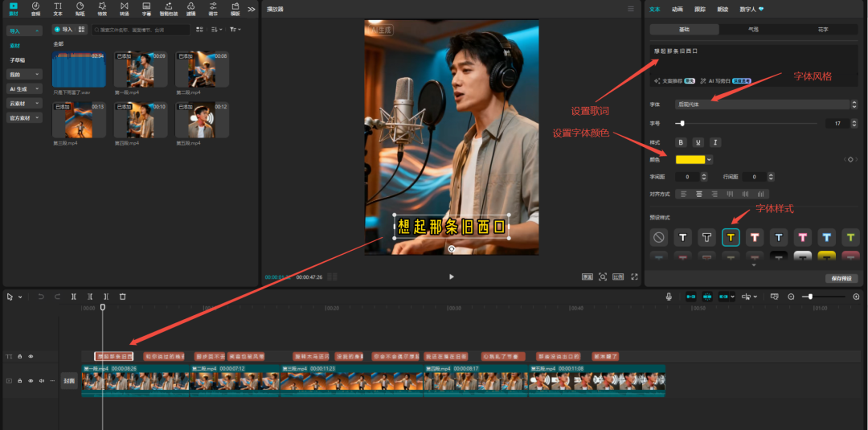Click the timeline zoom slider handle

tap(810, 297)
